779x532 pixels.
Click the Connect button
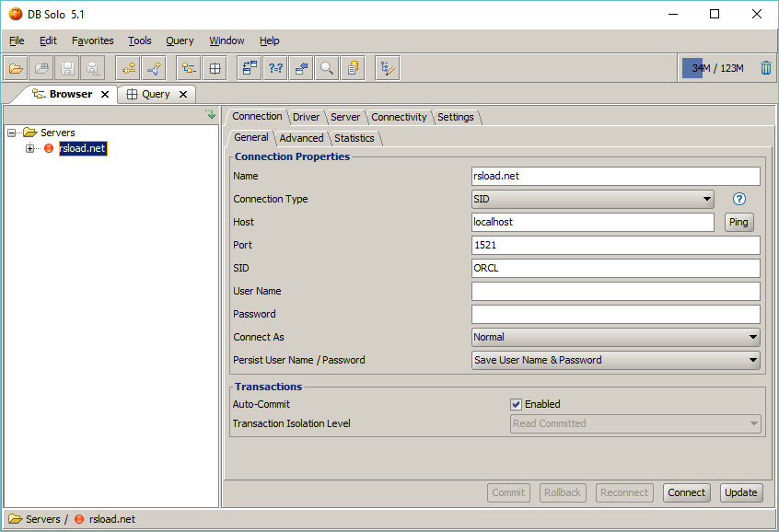click(686, 492)
